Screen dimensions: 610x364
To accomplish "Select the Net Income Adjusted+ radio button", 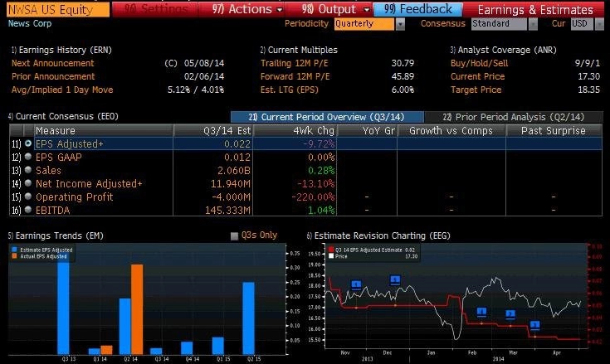I will [28, 183].
